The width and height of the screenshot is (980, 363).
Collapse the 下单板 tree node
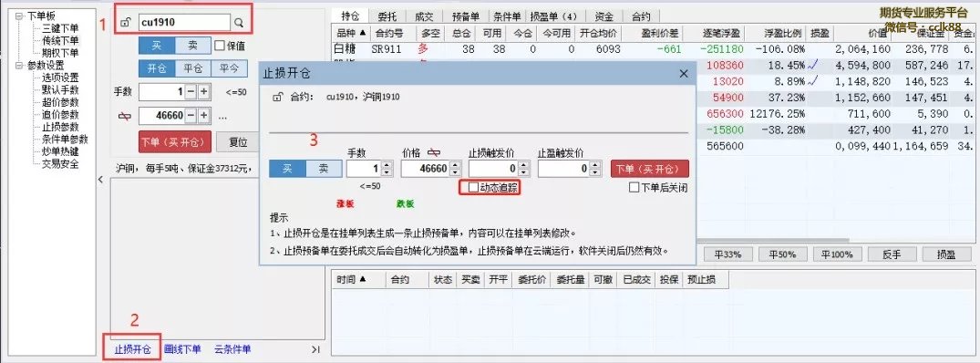[x=19, y=16]
